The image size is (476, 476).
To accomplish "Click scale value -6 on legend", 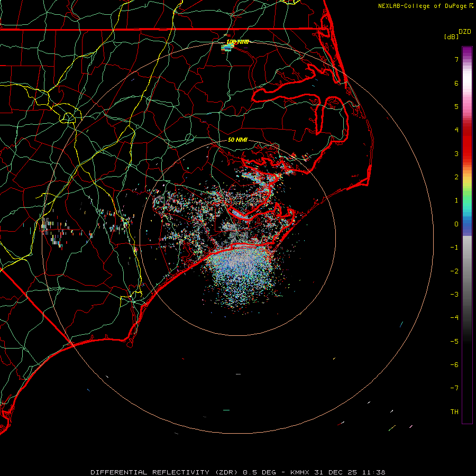I will click(454, 365).
